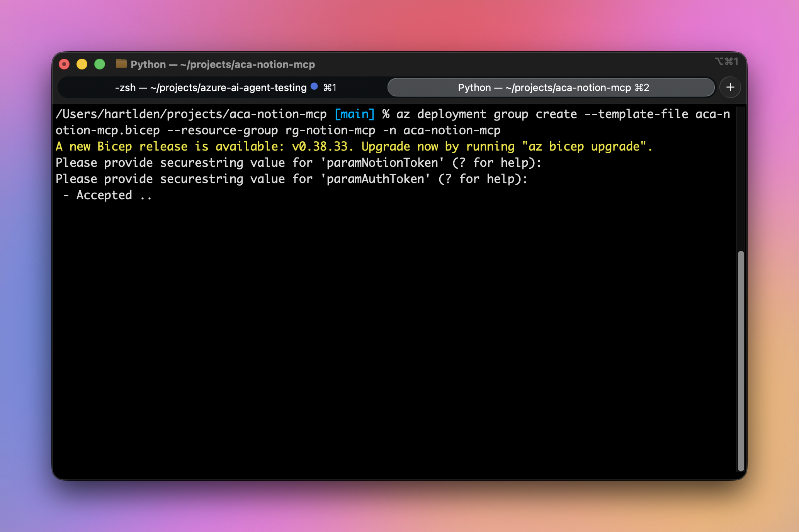Click the folder proxy icon in title bar
The image size is (799, 532).
pos(121,64)
